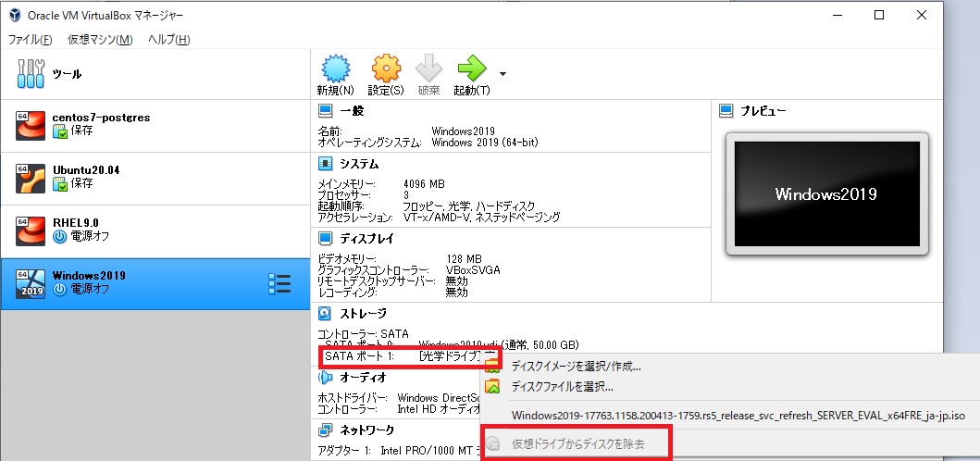Click the Display (ディスプレイ) section icon
Image resolution: width=980 pixels, height=461 pixels.
pyautogui.click(x=325, y=239)
